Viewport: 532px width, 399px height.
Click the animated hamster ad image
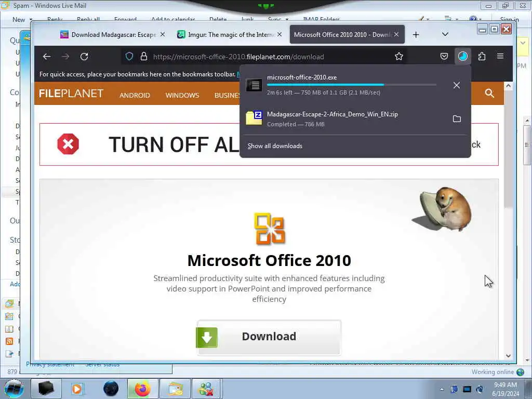click(x=442, y=209)
